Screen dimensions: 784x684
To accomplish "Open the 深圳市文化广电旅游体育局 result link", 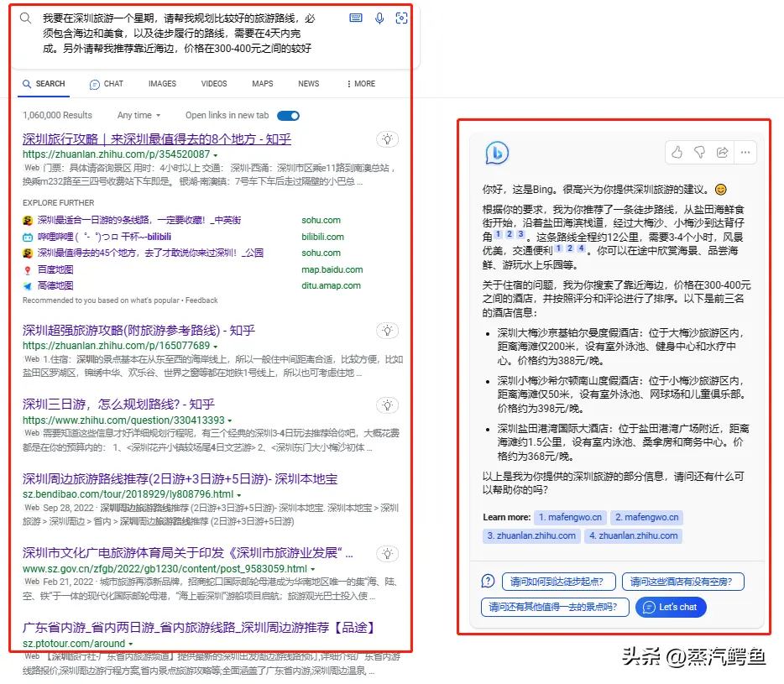I will [188, 552].
